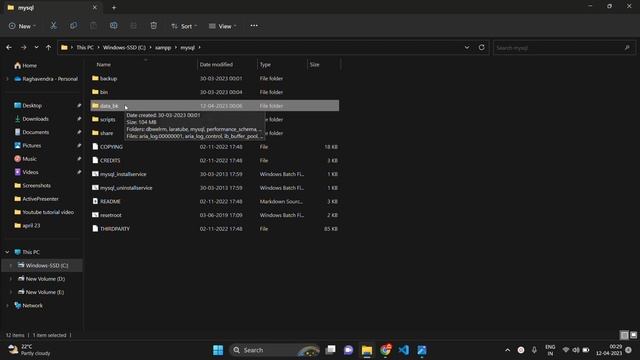This screenshot has width=640, height=360.
Task: Expand the Raghavendra - Personal tree node
Action: (7, 79)
